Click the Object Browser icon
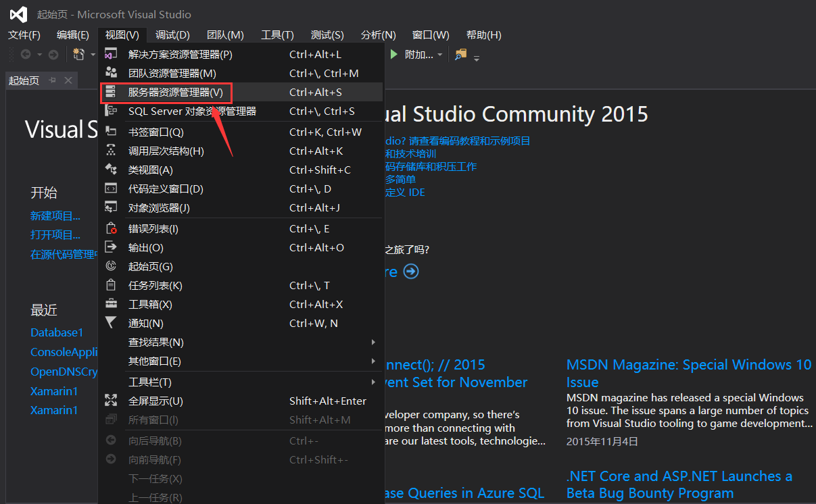 coord(111,207)
